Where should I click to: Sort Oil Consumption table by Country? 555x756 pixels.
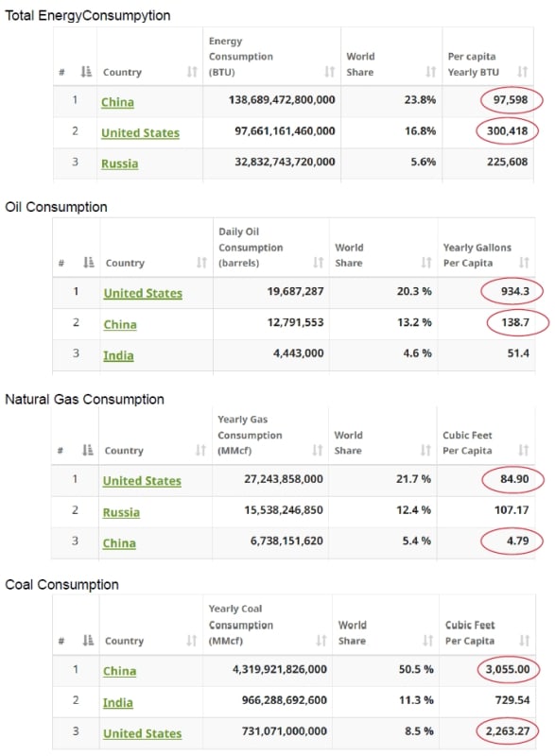coord(201,263)
